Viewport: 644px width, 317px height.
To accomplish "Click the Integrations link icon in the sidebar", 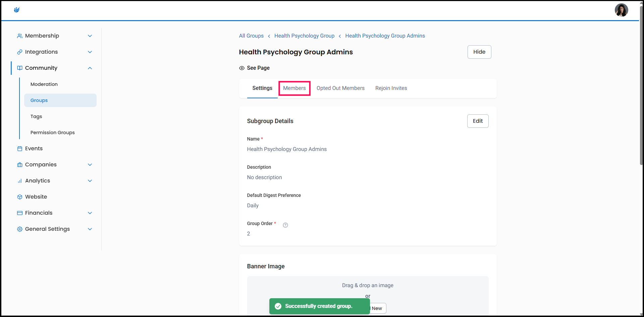I will pos(20,52).
